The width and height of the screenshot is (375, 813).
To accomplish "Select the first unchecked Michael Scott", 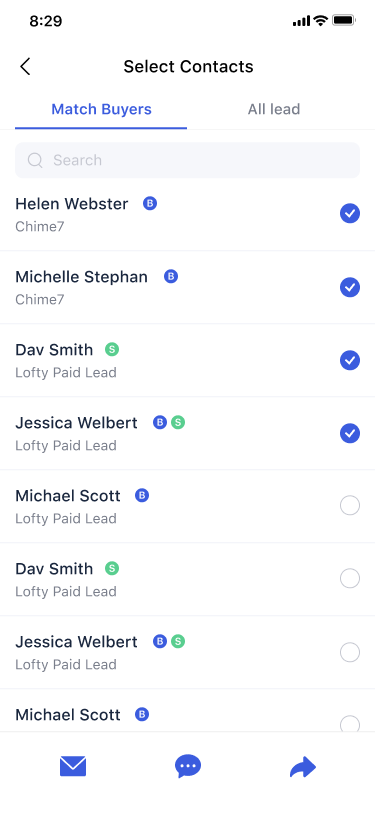I will coord(350,506).
